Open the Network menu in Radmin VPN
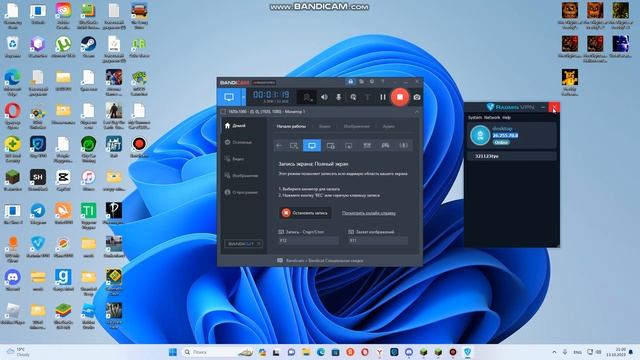The image size is (640, 360). (492, 118)
